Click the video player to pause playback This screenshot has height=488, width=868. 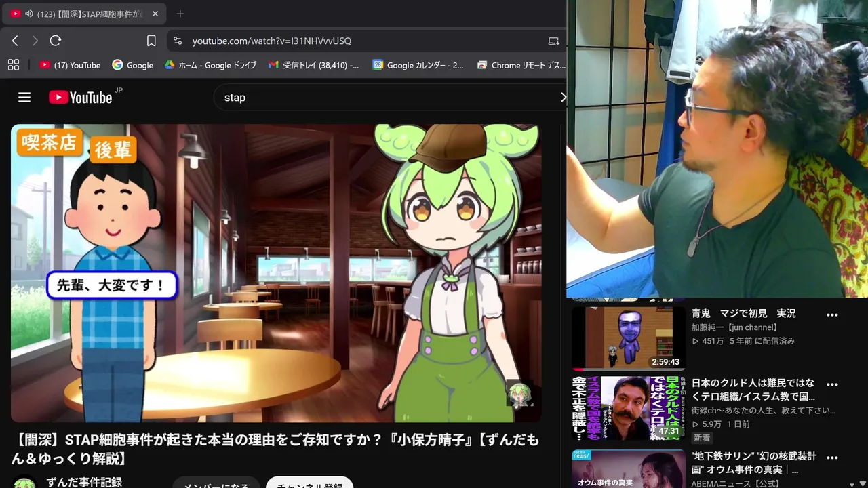click(x=276, y=273)
